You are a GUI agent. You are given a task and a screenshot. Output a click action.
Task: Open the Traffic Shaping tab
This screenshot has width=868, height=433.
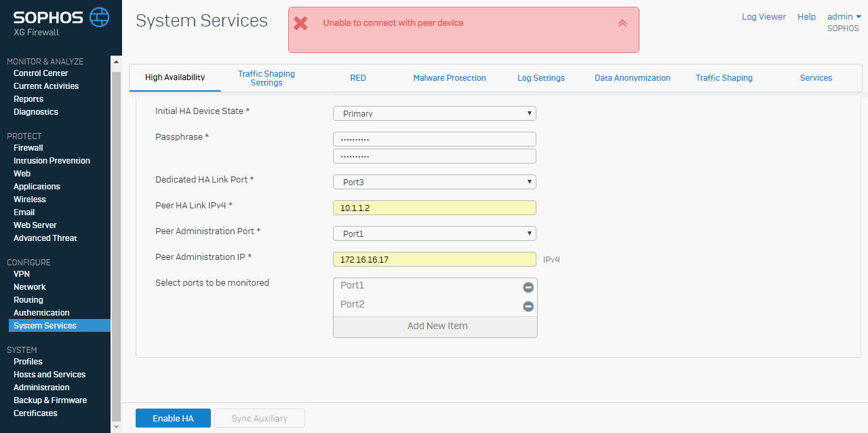(724, 78)
